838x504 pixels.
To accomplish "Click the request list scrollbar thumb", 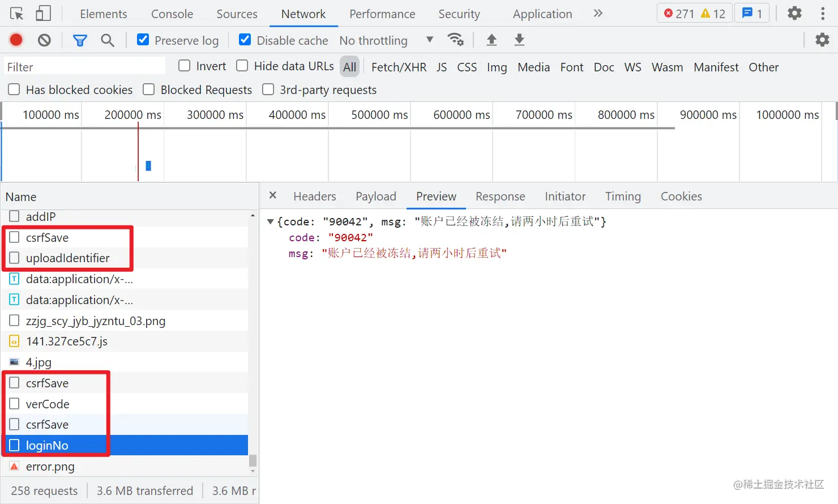I will coord(253,460).
